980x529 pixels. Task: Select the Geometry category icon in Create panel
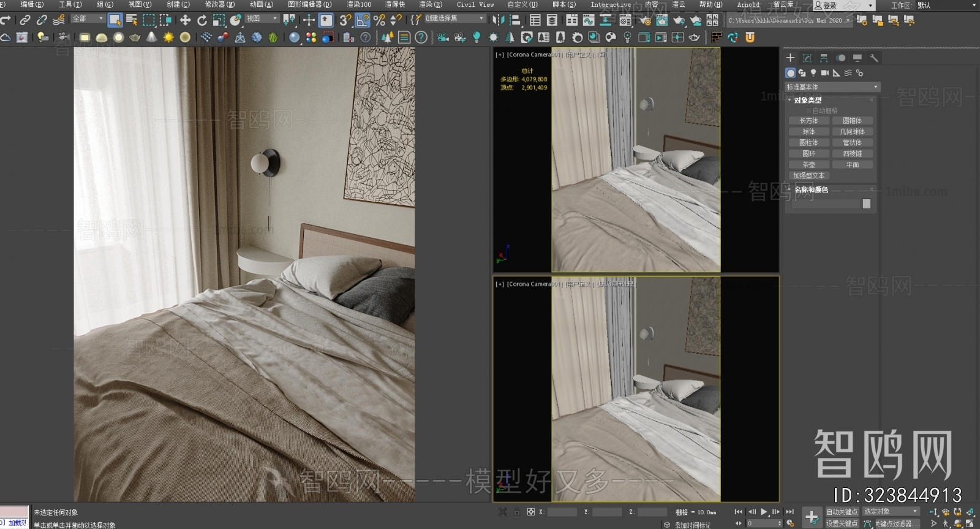[x=790, y=72]
